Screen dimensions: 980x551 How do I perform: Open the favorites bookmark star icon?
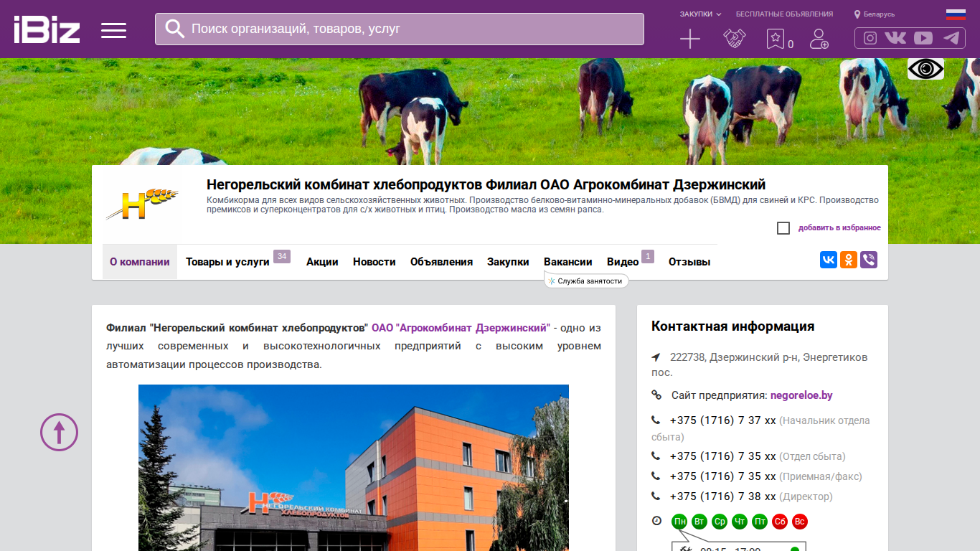pos(776,39)
